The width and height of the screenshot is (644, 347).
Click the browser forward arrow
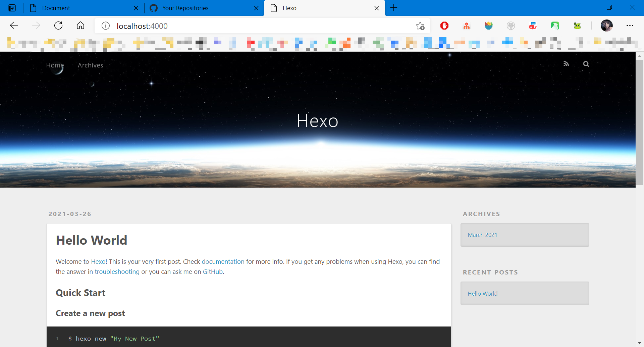click(36, 26)
